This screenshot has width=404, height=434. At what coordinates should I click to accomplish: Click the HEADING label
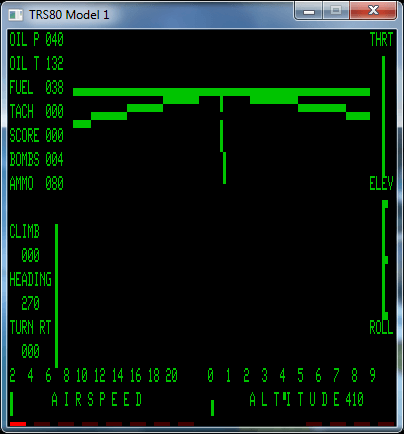click(x=30, y=279)
